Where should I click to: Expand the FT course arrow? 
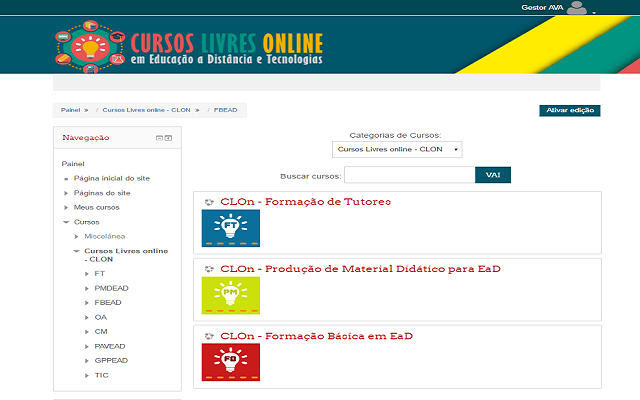point(87,274)
